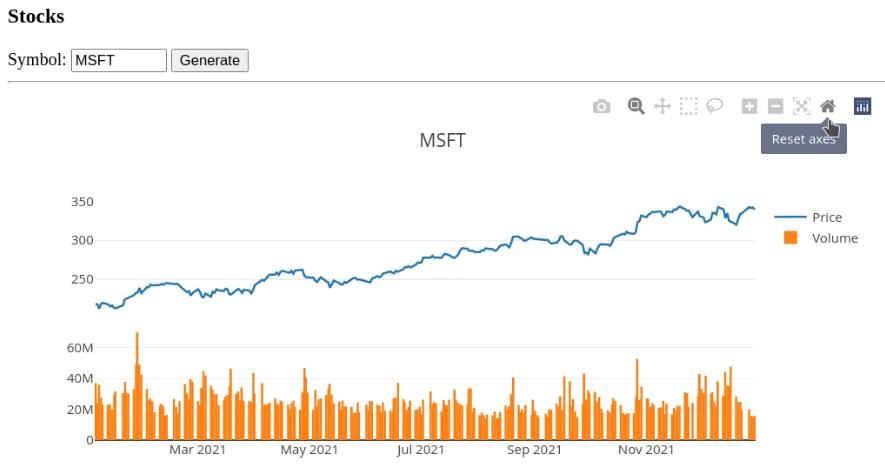Reset axes using the home icon
Image resolution: width=885 pixels, height=469 pixels.
[x=827, y=106]
